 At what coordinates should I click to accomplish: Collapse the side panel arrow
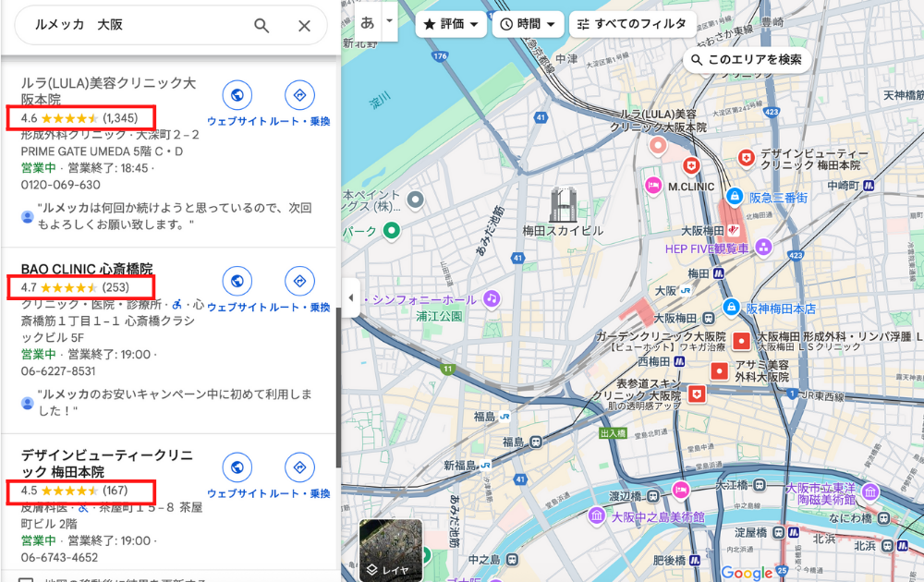click(350, 297)
